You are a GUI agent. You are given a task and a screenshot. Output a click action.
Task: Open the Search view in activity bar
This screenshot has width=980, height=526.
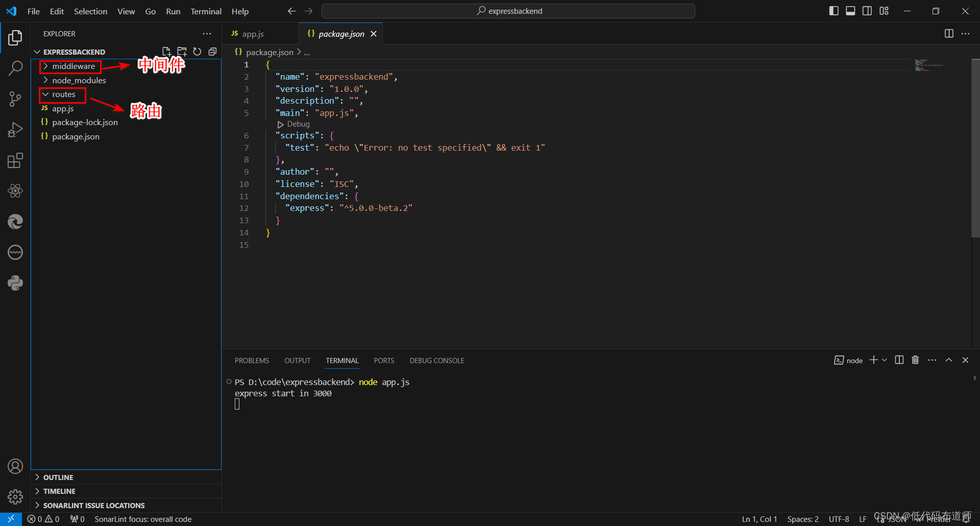pos(15,68)
